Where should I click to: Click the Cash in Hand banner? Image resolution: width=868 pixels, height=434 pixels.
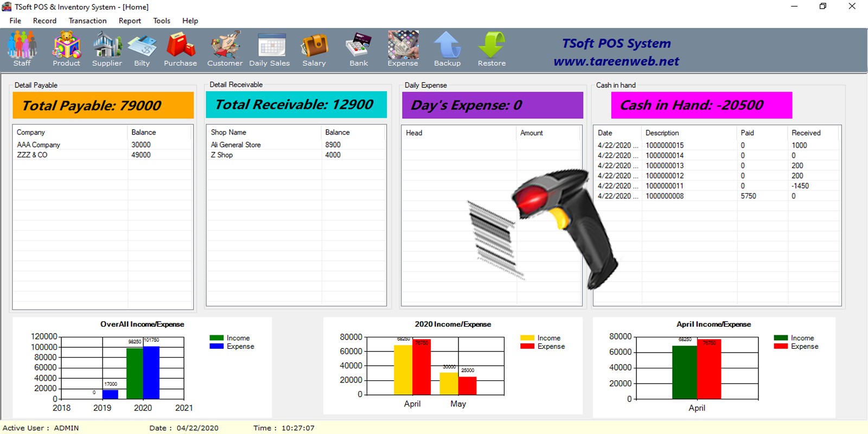tap(701, 105)
